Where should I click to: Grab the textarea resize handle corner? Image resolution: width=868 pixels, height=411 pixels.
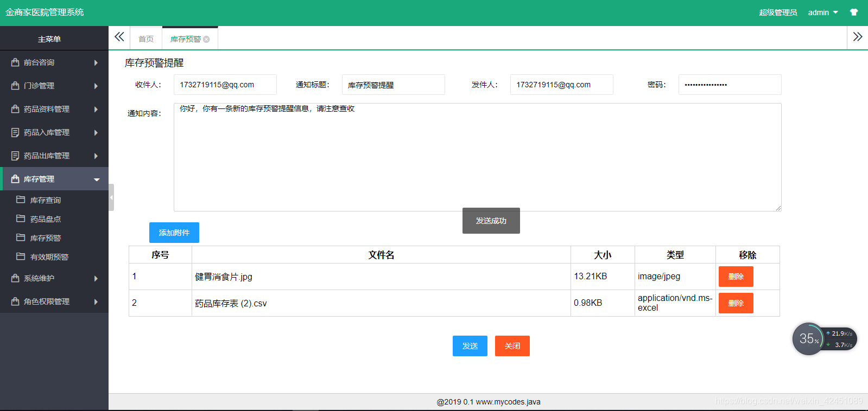point(778,208)
